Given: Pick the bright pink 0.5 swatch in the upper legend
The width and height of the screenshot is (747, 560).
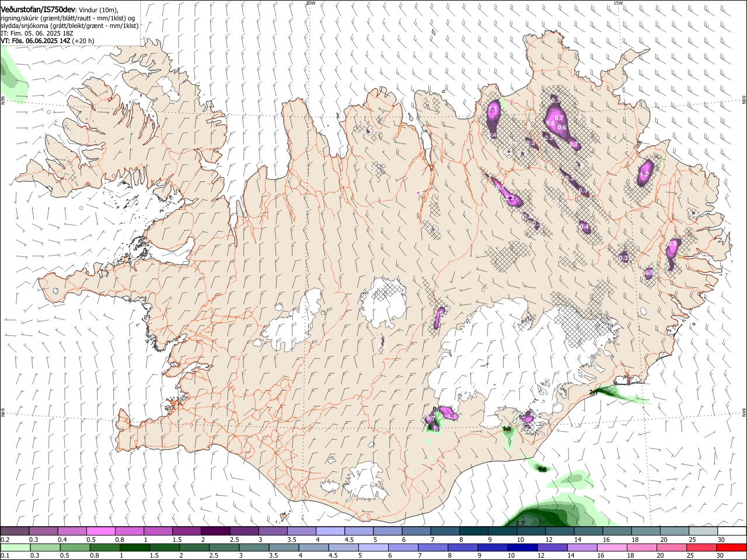Looking at the screenshot, I should 100,531.
